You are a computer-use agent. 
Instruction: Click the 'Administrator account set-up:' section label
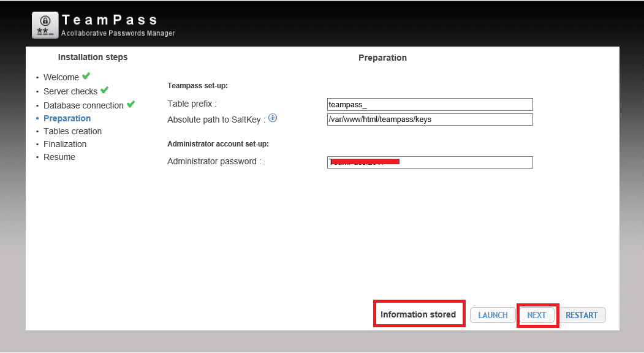pyautogui.click(x=218, y=144)
